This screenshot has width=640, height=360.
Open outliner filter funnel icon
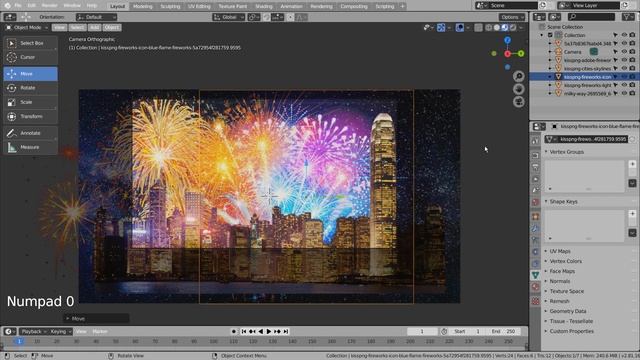click(x=627, y=17)
